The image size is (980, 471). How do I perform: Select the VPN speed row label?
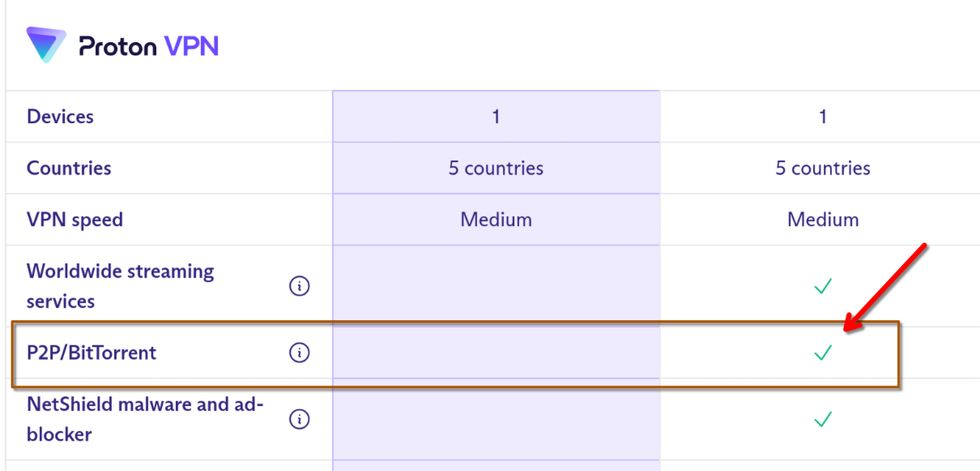click(x=75, y=220)
